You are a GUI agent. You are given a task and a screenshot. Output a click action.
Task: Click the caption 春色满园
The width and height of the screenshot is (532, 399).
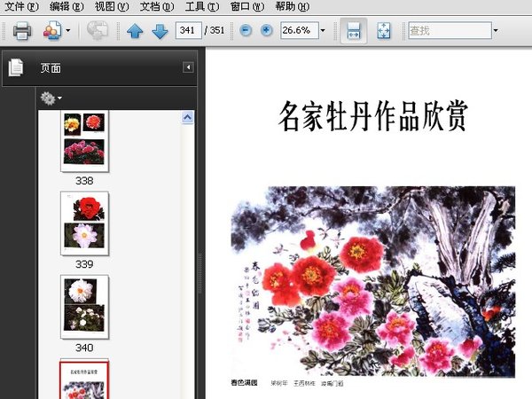coord(245,383)
